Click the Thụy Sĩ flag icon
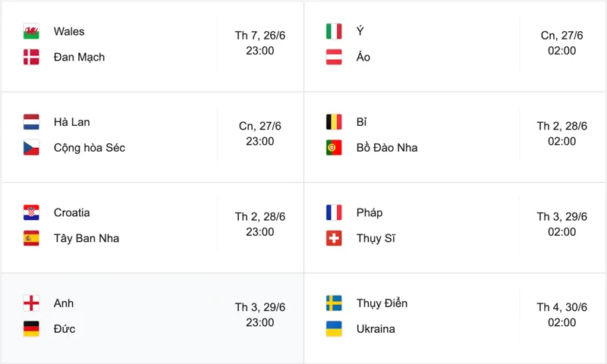The height and width of the screenshot is (364, 607). 334,238
